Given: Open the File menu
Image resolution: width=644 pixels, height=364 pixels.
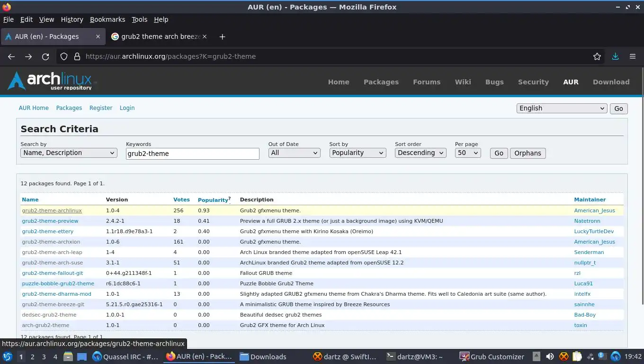Looking at the screenshot, I should [9, 19].
